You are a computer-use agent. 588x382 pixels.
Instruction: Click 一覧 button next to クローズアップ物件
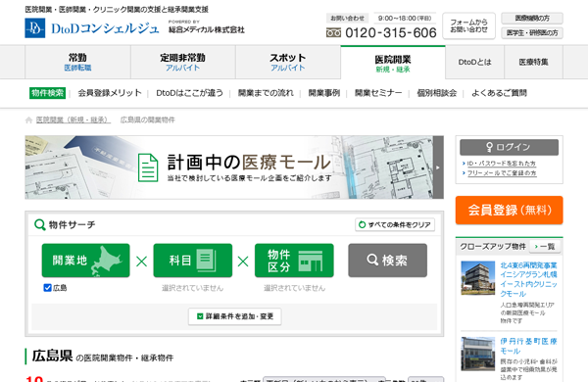pos(545,246)
